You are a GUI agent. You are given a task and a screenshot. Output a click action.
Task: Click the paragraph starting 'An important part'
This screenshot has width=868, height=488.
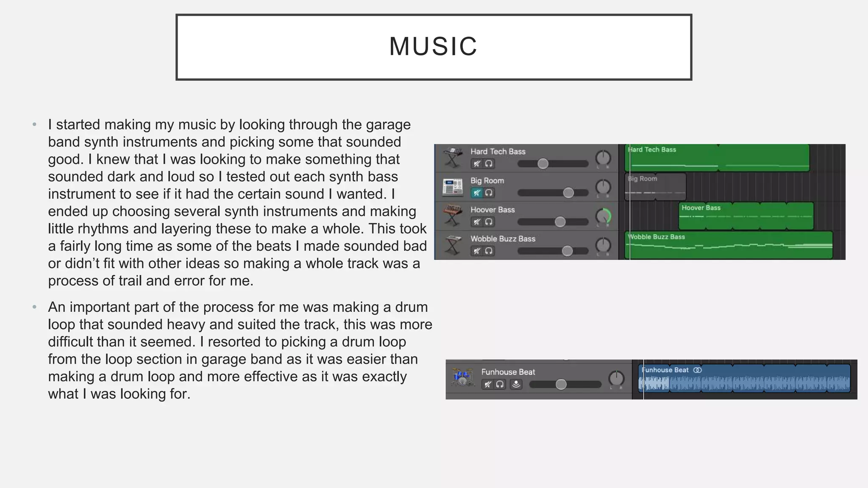pyautogui.click(x=240, y=350)
